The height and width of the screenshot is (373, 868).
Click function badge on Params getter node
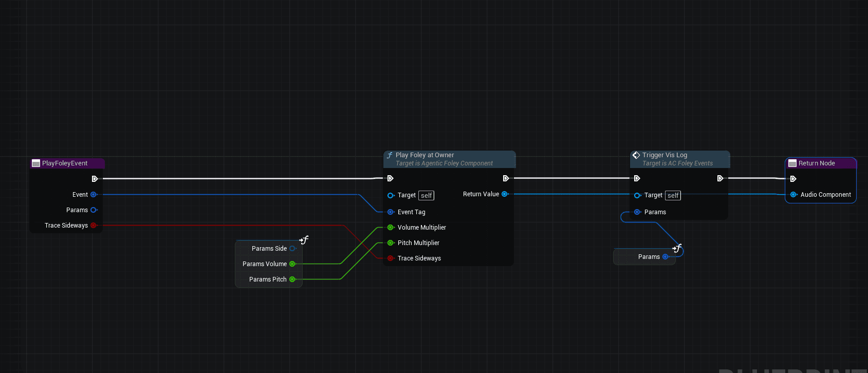677,248
